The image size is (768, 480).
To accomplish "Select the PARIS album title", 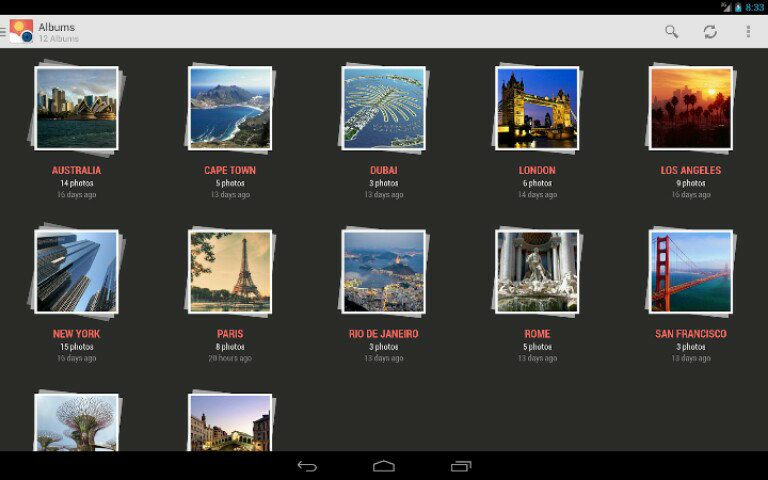I will [230, 334].
